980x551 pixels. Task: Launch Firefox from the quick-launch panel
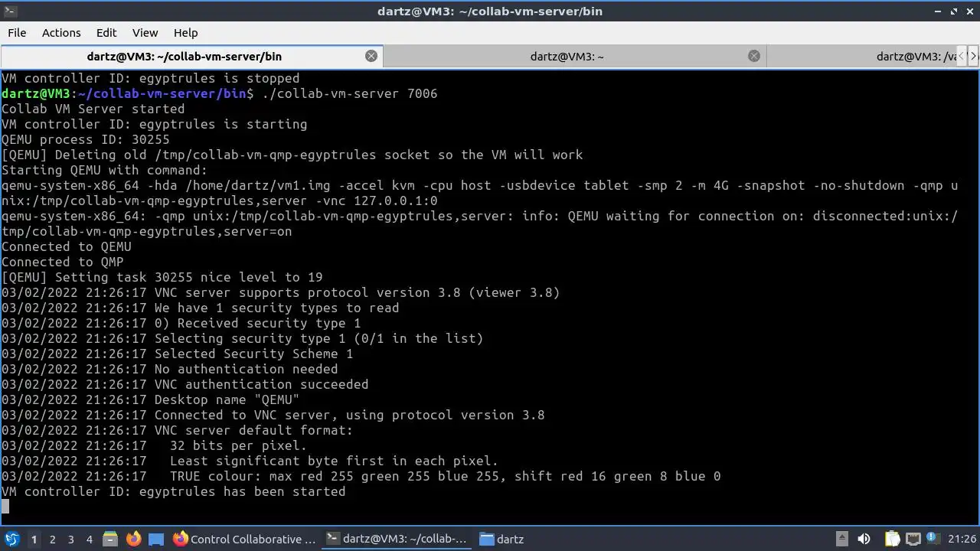click(x=133, y=540)
